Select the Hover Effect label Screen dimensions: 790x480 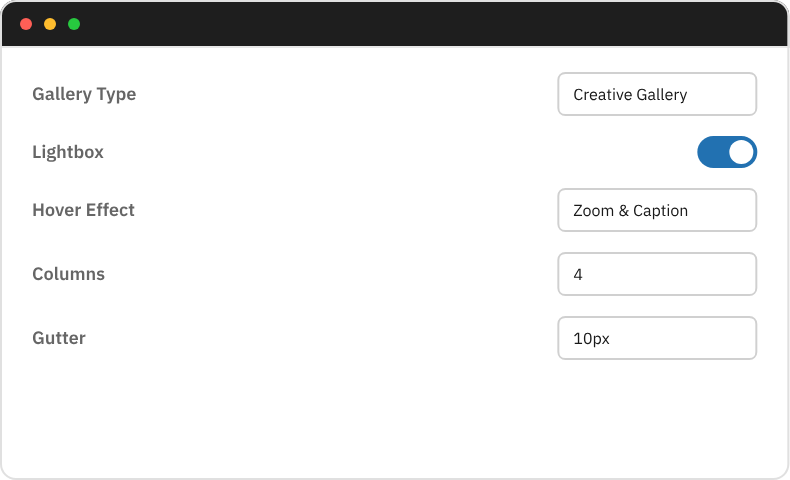(83, 210)
